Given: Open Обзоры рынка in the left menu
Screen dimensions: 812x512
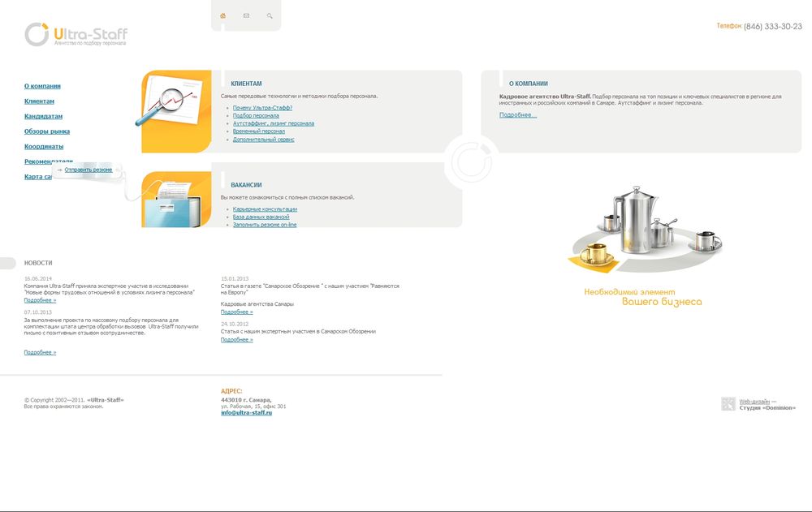Looking at the screenshot, I should pyautogui.click(x=46, y=131).
